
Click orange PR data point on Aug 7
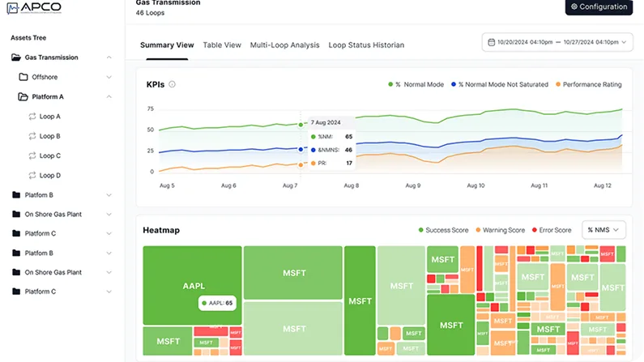pyautogui.click(x=301, y=164)
